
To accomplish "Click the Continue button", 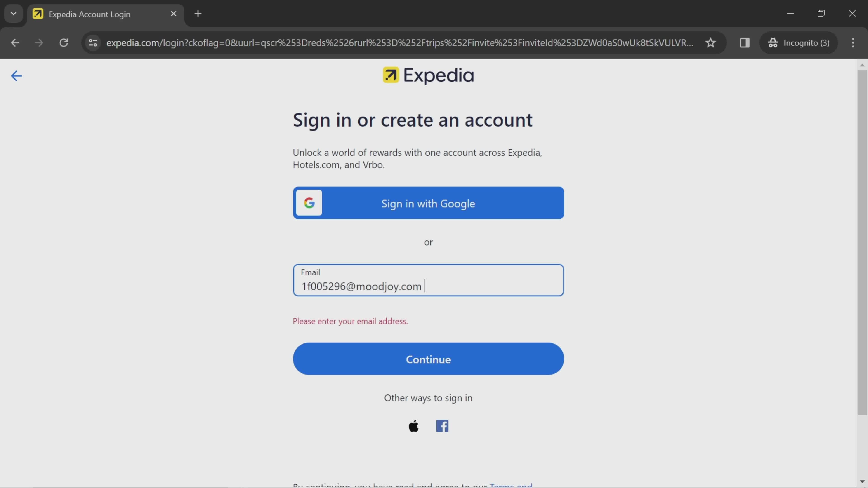I will (428, 359).
